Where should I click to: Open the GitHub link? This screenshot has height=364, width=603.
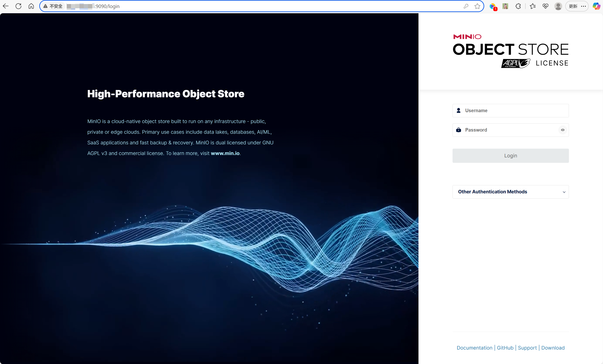[x=505, y=348]
